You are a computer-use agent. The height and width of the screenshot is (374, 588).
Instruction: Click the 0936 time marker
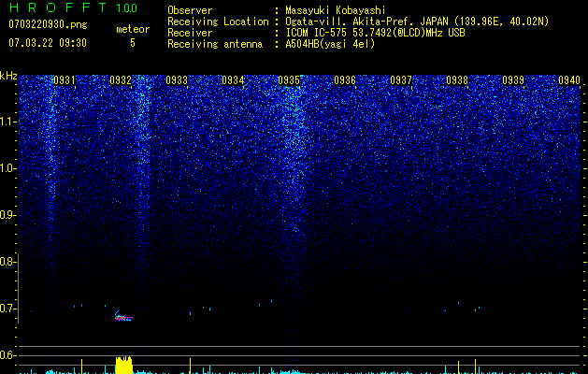pyautogui.click(x=345, y=80)
